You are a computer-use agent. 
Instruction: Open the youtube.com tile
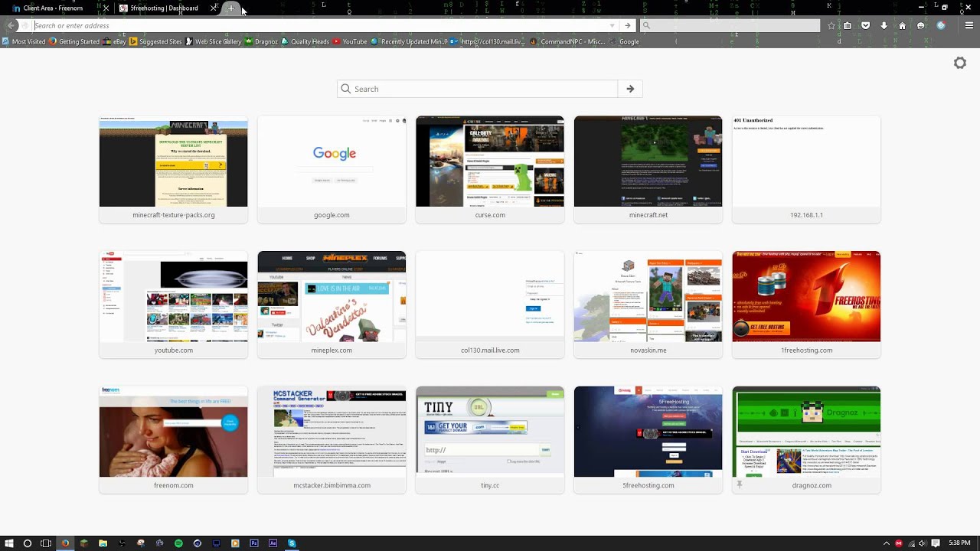(x=173, y=305)
